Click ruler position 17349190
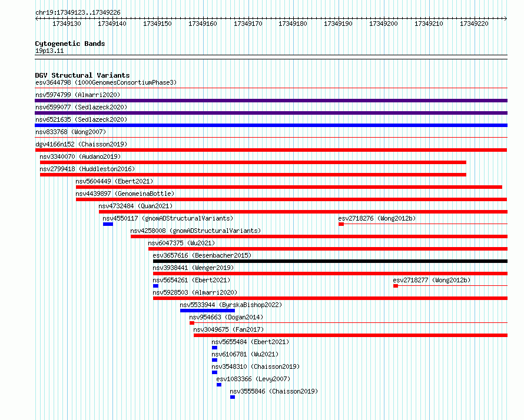Viewport: 524px width, 420px height. tap(338, 24)
